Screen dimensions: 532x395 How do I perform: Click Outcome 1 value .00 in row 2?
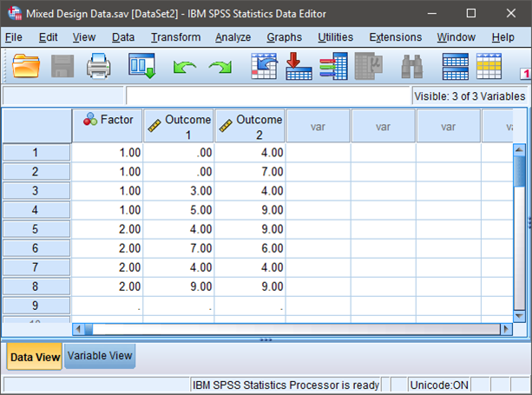179,171
